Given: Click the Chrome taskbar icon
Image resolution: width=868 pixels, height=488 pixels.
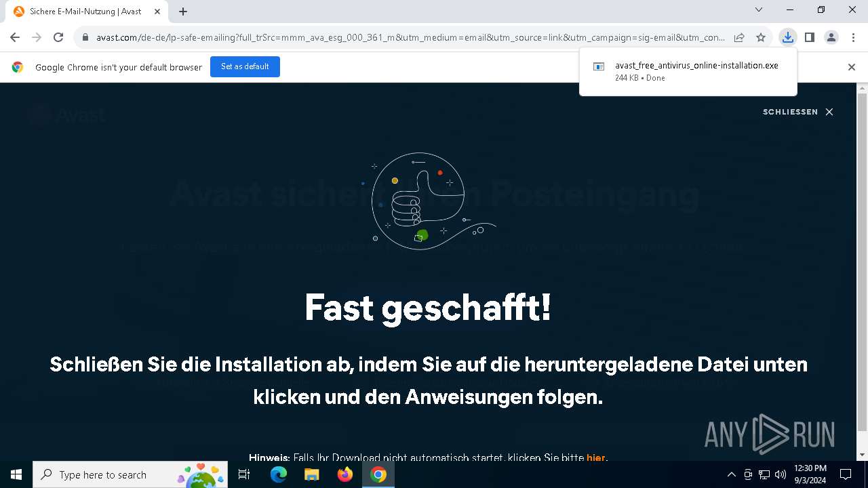Looking at the screenshot, I should point(378,474).
